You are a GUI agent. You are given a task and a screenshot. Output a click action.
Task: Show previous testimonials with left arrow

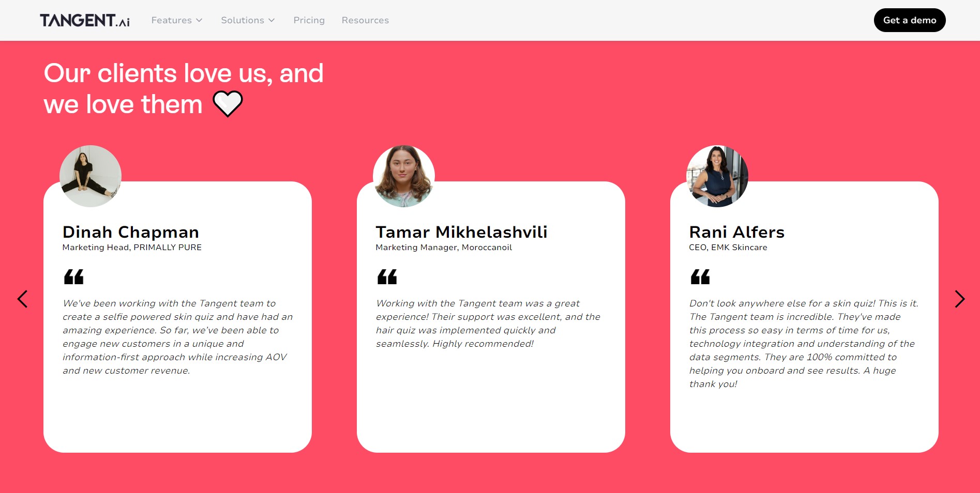tap(22, 299)
